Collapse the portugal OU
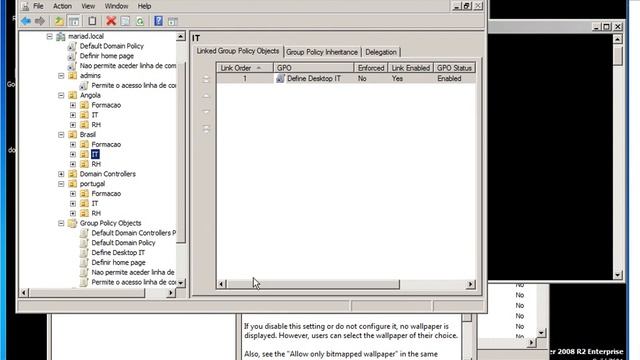 click(x=61, y=184)
